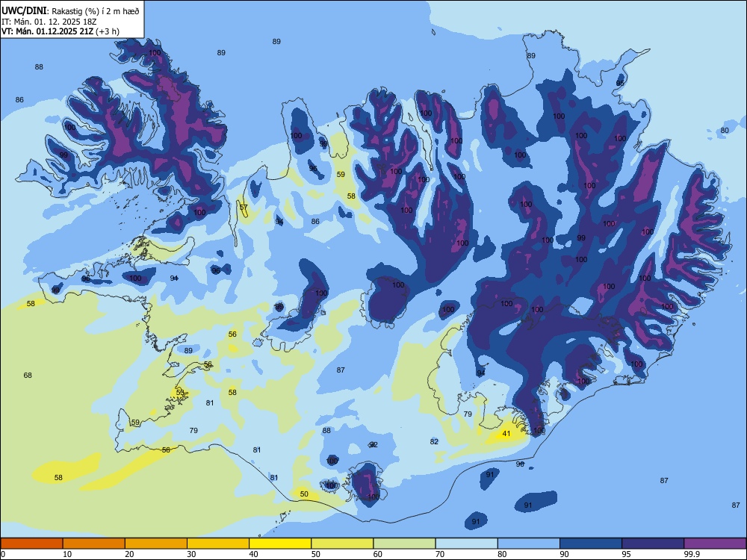747x560 pixels.
Task: Click the 80–90 light blue legend swatch
Action: click(x=529, y=544)
